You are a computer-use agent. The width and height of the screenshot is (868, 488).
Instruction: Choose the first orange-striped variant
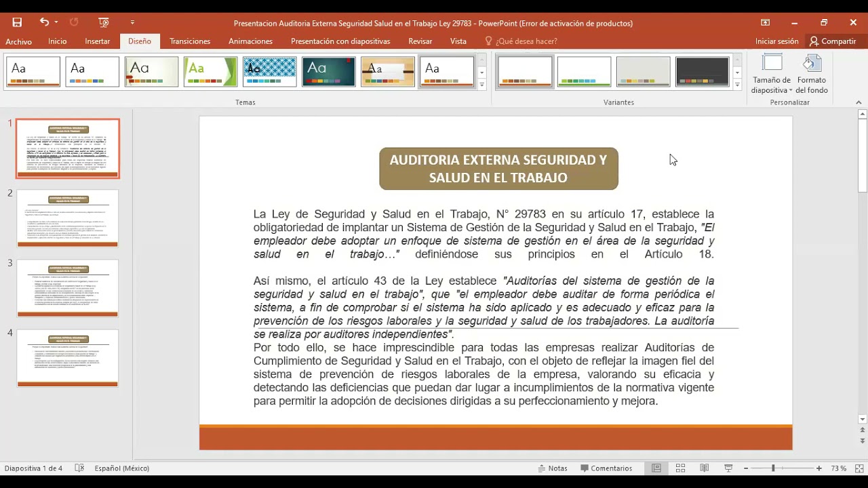(x=525, y=72)
